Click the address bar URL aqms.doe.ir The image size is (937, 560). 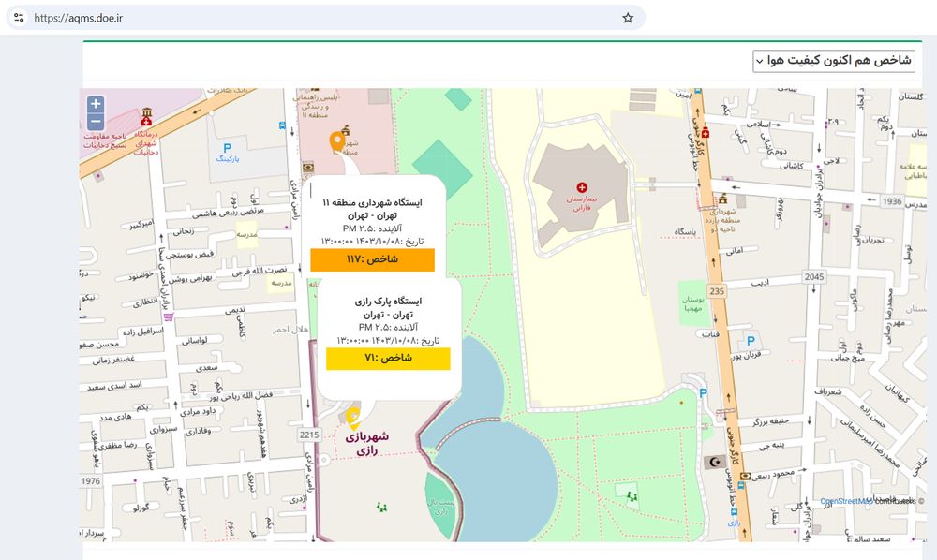coord(79,18)
